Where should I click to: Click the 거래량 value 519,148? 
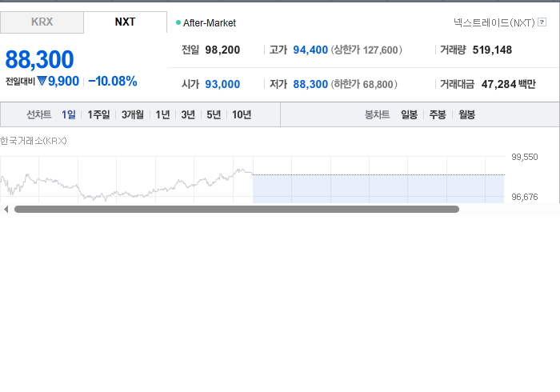(492, 50)
